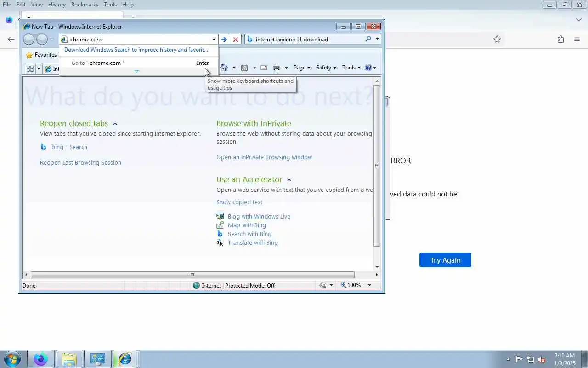Show hidden tray icons arrow
This screenshot has width=588, height=368.
(508, 359)
